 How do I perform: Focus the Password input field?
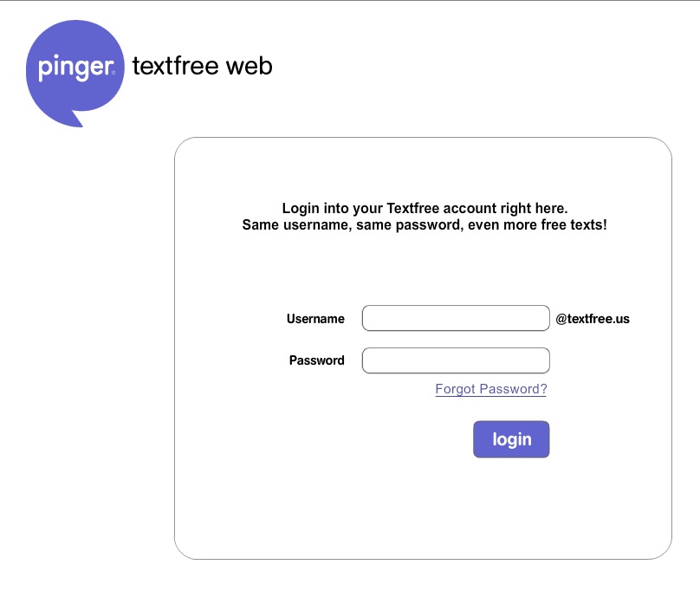tap(456, 360)
